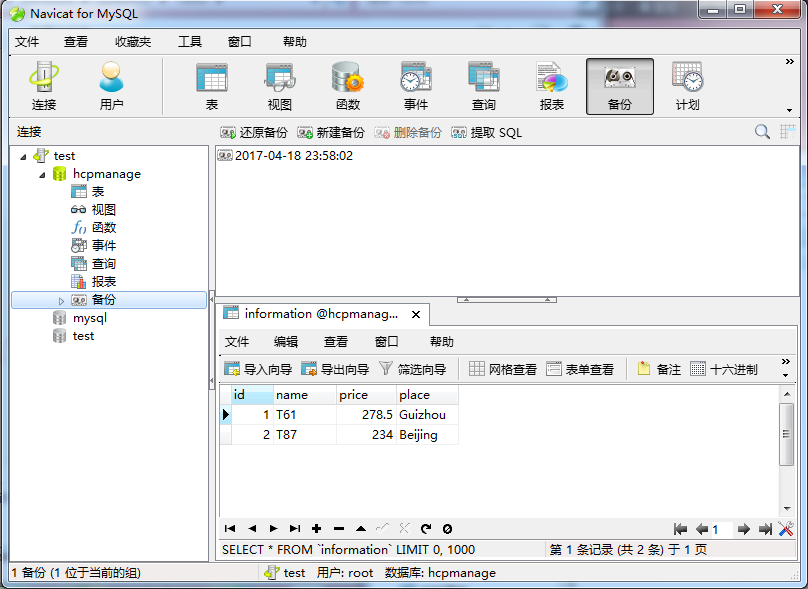The image size is (808, 589).
Task: Click the 函数 (Function) toolbar icon
Action: click(347, 86)
